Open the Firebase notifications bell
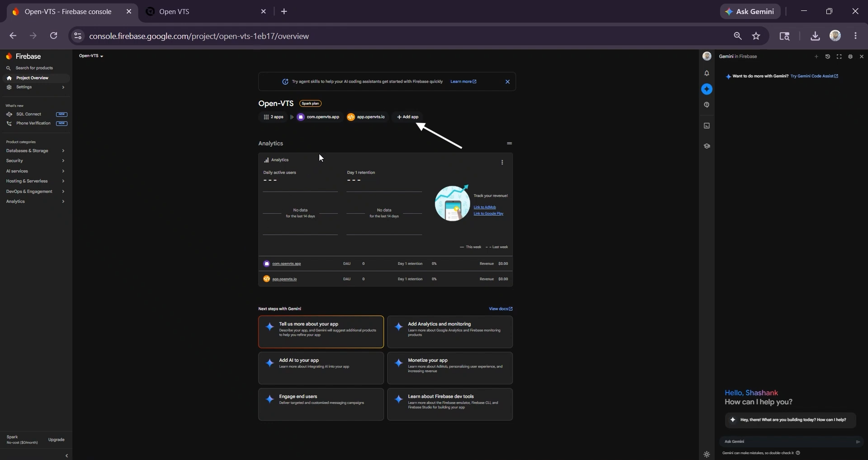 click(707, 73)
